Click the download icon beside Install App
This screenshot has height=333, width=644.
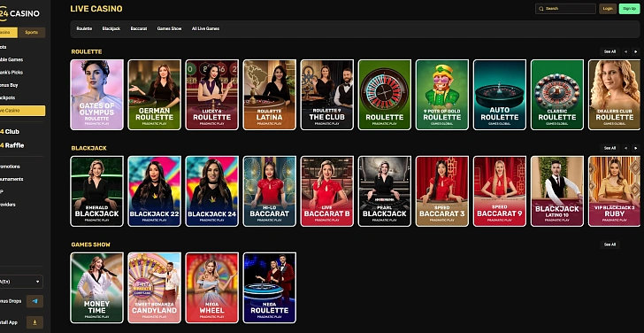coord(34,322)
